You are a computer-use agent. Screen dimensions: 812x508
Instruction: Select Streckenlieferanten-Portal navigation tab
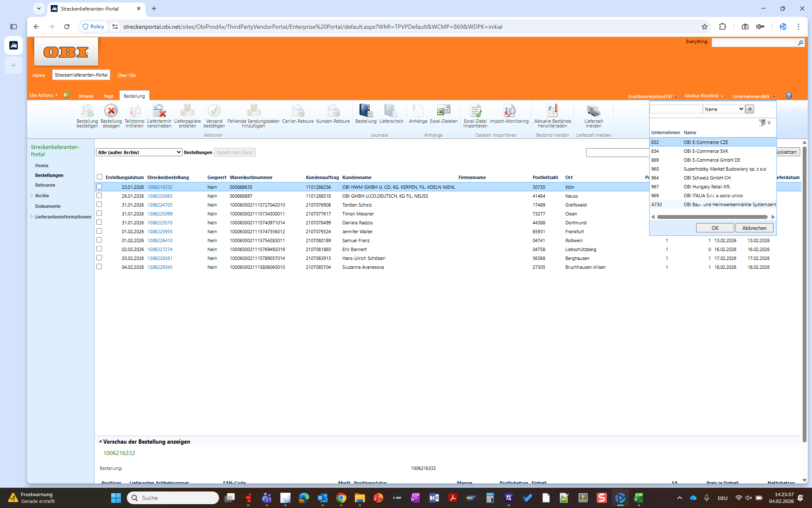[x=81, y=75]
